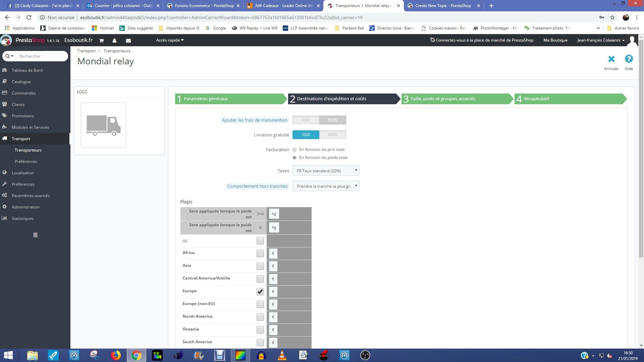The image size is (644, 362).
Task: Set frais de manutention to OUI
Action: pos(306,120)
